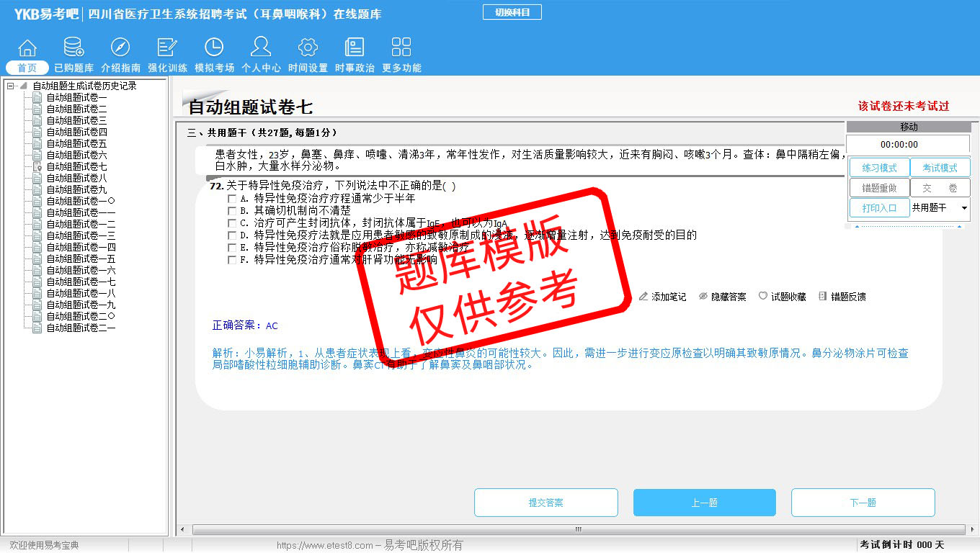The height and width of the screenshot is (553, 980).
Task: Click the horizontal scrollbar left arrow
Action: pyautogui.click(x=182, y=529)
